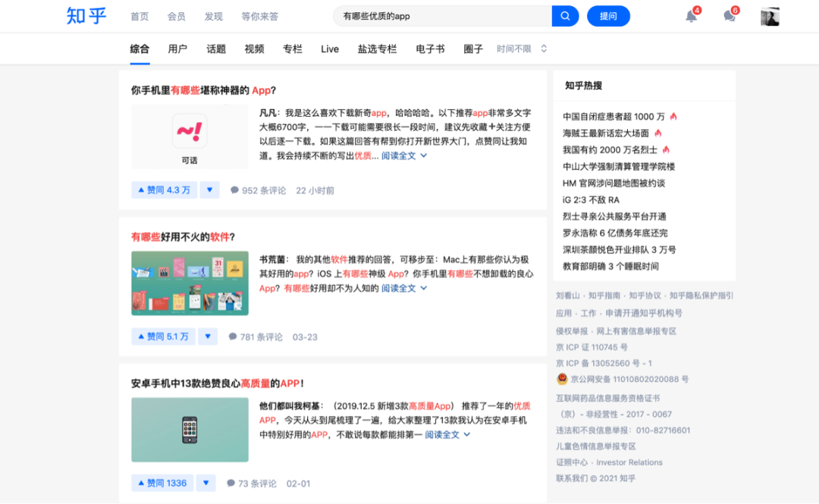
Task: Open 儿童色情信息举报专区 footer link
Action: click(596, 446)
